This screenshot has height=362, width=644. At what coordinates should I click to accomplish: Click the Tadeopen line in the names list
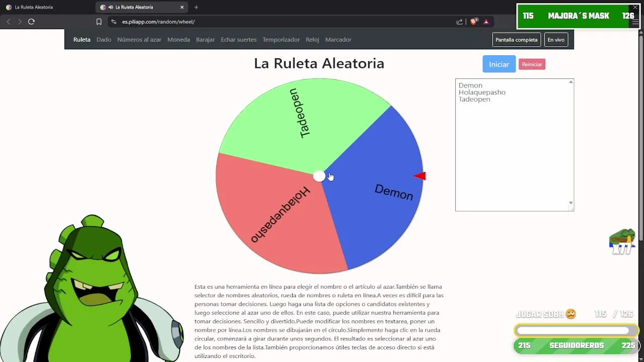(x=474, y=100)
